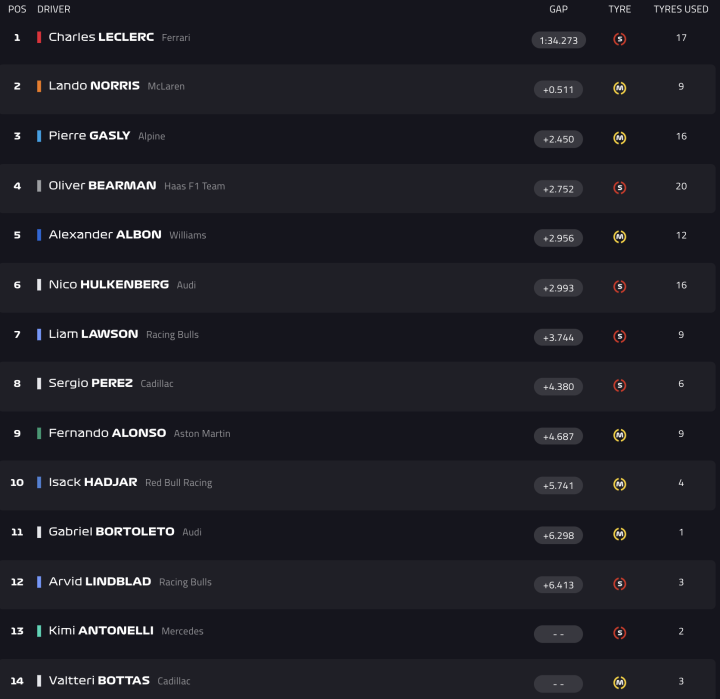Screen dimensions: 720x699
Task: Click Bearman's soft tyre icon
Action: pyautogui.click(x=619, y=187)
